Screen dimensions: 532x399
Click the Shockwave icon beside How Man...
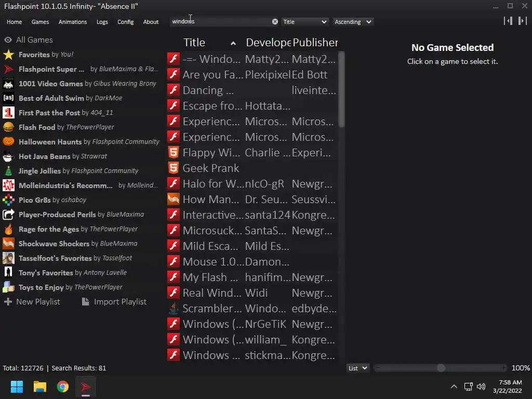pos(174,199)
